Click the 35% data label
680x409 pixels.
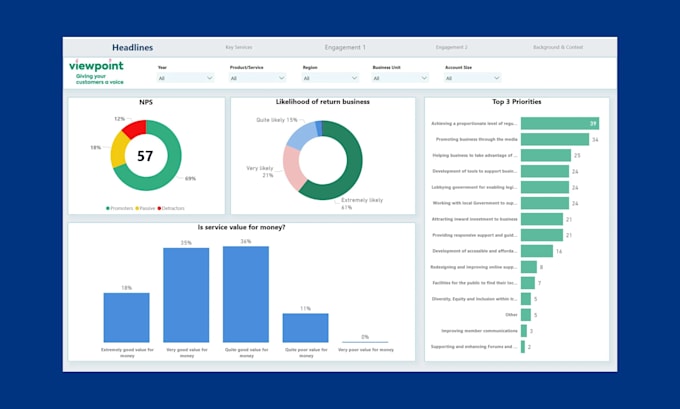(186, 243)
